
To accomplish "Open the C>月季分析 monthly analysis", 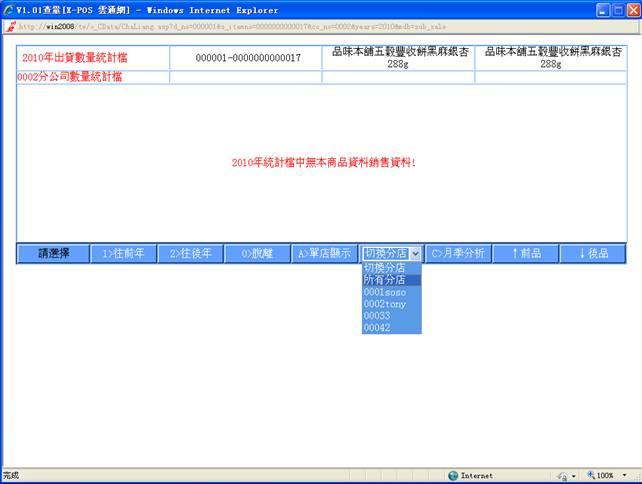I will click(x=458, y=254).
